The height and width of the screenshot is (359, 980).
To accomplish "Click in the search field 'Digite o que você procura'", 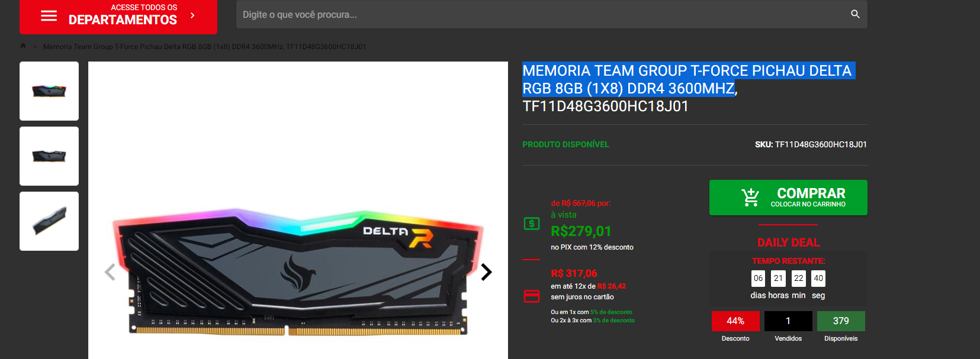I will 544,14.
